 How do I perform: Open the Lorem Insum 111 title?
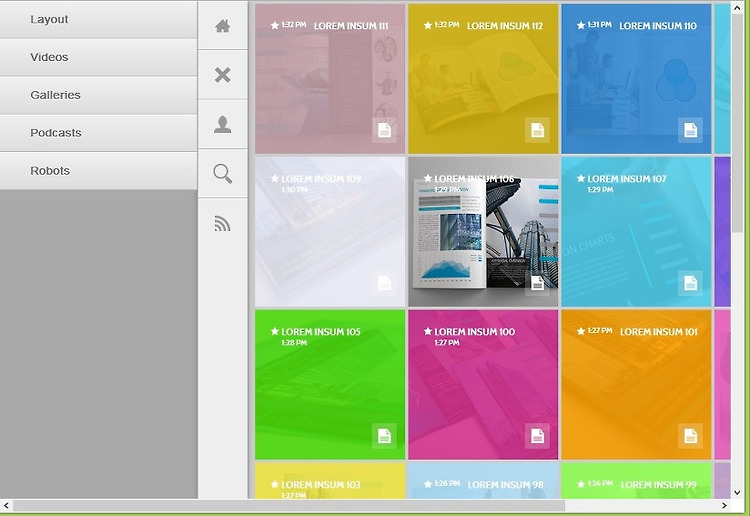coord(351,26)
